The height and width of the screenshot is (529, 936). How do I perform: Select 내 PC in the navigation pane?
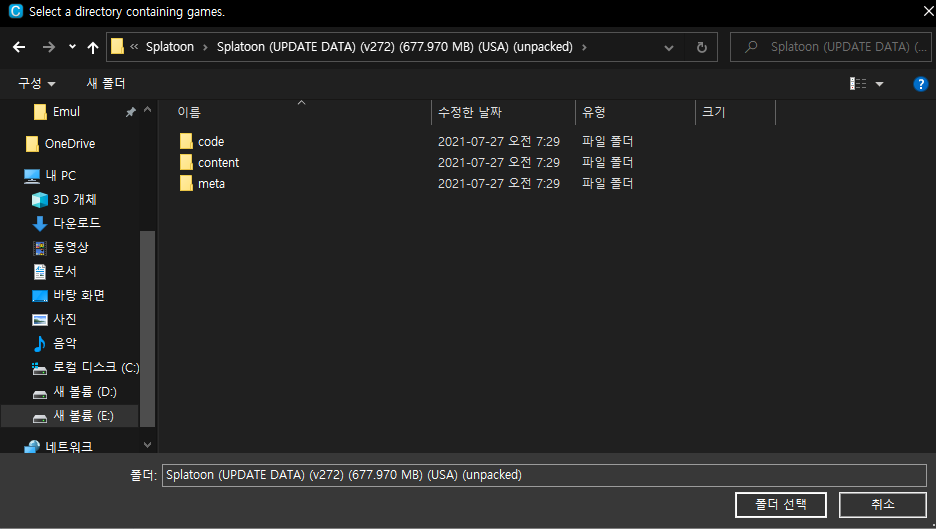[61, 176]
